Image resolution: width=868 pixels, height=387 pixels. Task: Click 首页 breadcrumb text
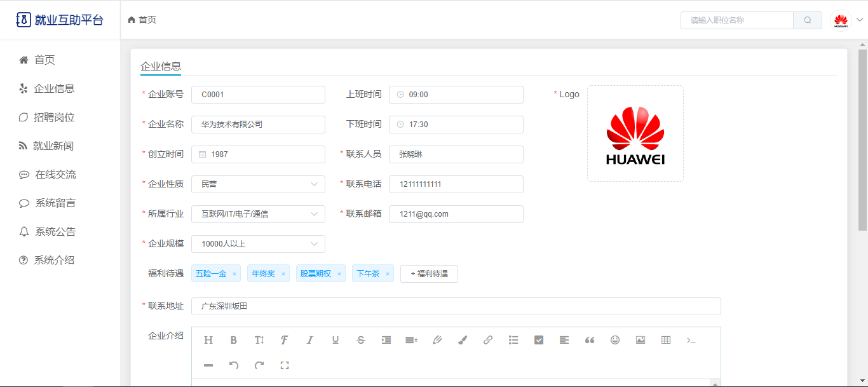[x=147, y=20]
